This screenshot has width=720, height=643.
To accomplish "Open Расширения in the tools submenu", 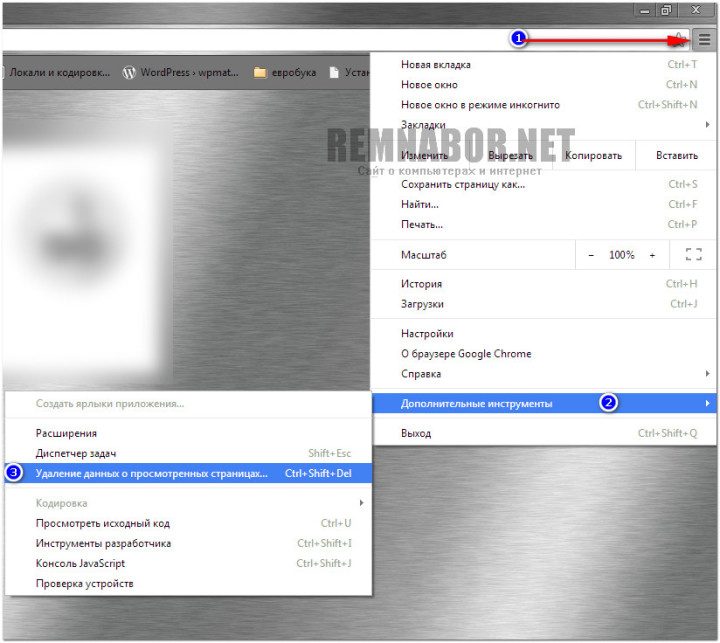I will 66,433.
